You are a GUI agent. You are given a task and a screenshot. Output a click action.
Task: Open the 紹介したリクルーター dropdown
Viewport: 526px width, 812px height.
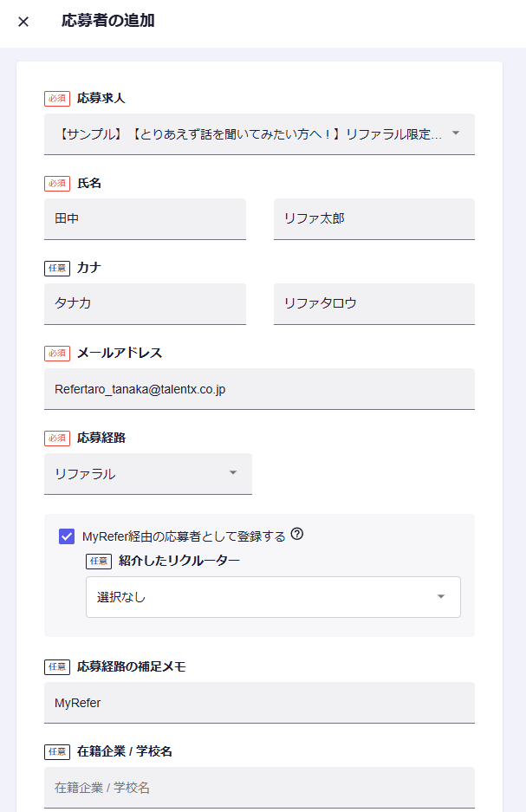point(440,597)
